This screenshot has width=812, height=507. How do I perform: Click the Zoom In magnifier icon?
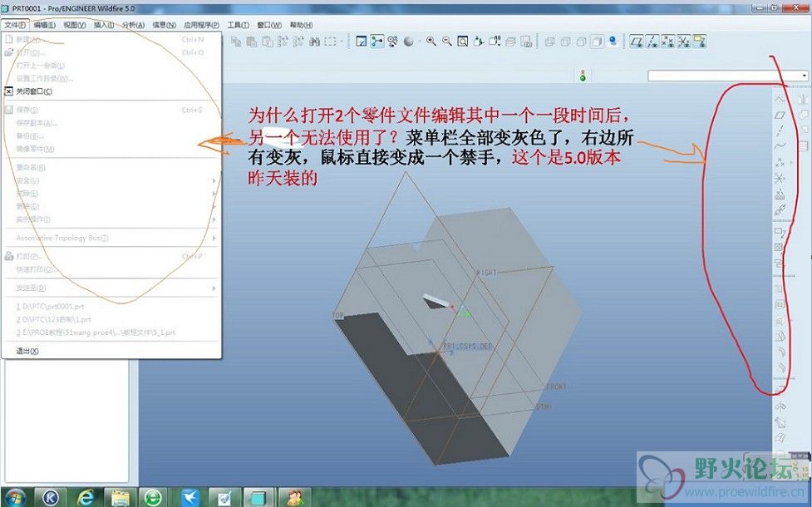(431, 42)
